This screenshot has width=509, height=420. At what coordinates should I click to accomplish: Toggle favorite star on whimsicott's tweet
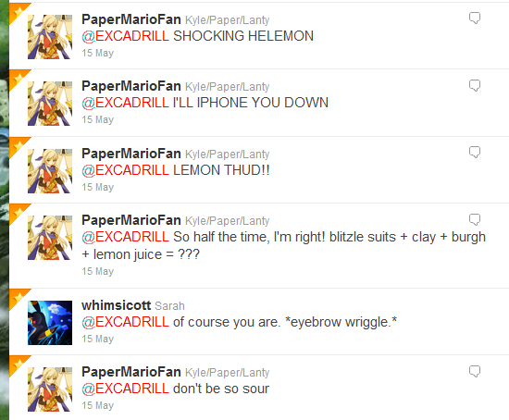tap(18, 297)
